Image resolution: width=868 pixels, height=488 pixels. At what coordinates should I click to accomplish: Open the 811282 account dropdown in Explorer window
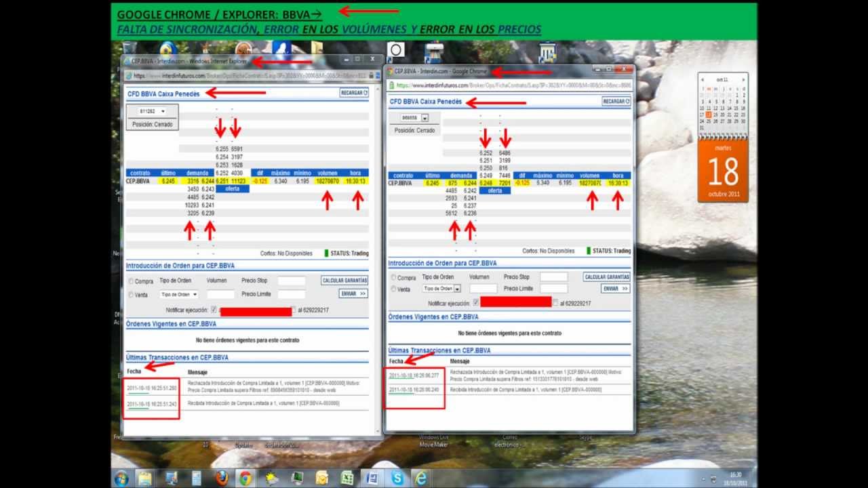click(152, 111)
